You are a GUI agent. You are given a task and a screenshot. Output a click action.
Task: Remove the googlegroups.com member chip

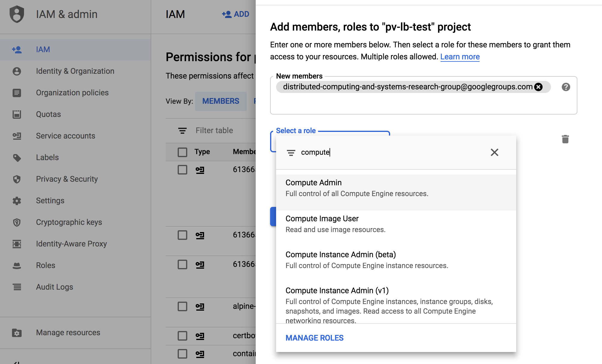tap(539, 87)
